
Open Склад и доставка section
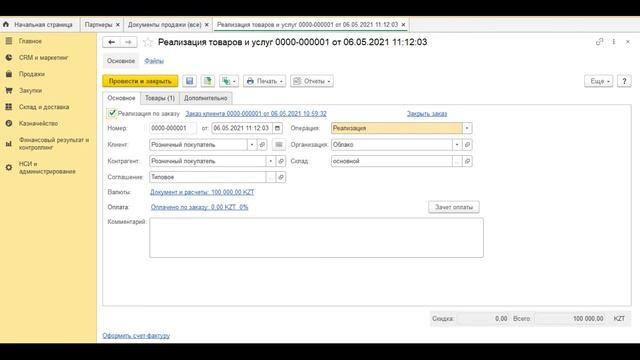pos(44,107)
